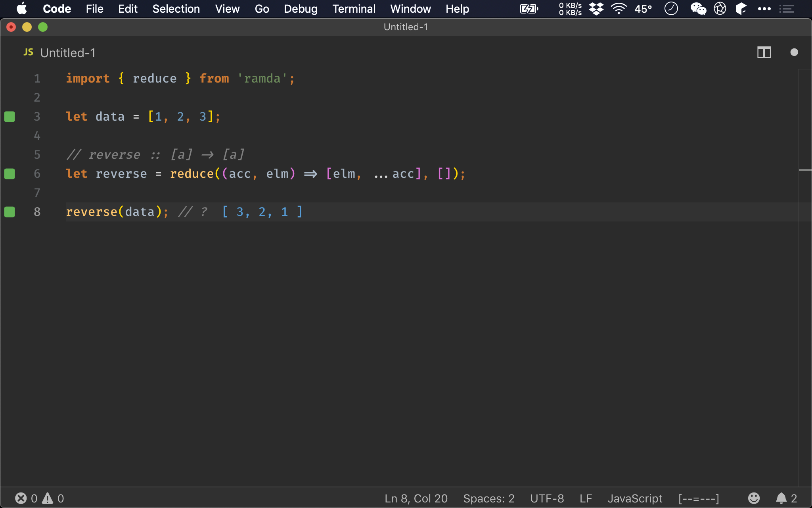The width and height of the screenshot is (812, 508).
Task: Open the View menu
Action: pyautogui.click(x=227, y=9)
